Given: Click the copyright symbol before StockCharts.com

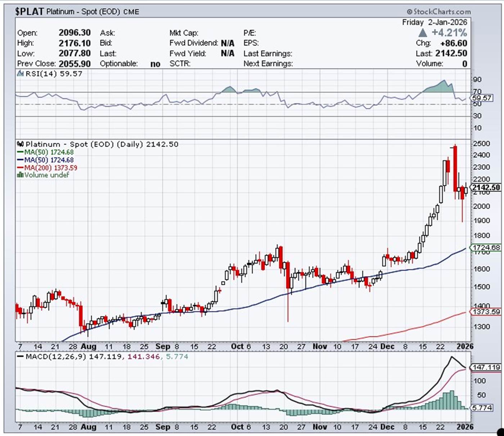Looking at the screenshot, I should (409, 12).
